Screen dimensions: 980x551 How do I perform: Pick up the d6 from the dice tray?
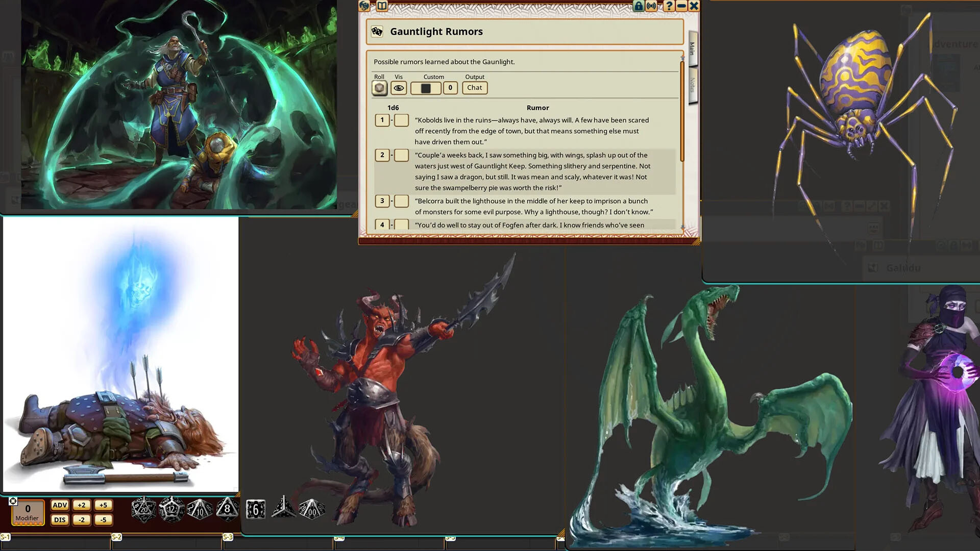(x=256, y=508)
